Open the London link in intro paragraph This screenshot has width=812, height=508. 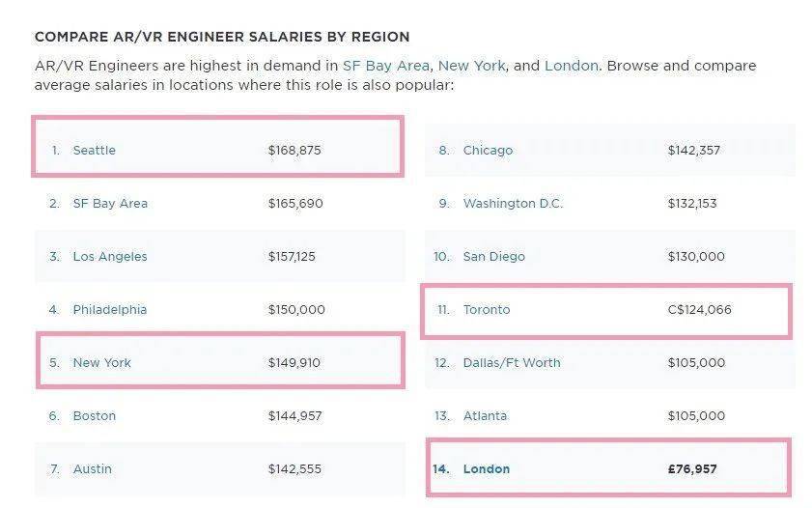click(x=572, y=66)
